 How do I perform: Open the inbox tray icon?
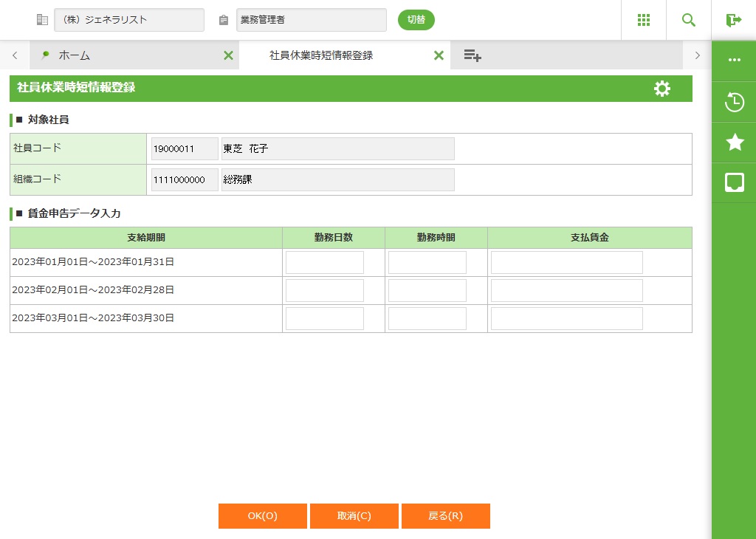point(734,182)
